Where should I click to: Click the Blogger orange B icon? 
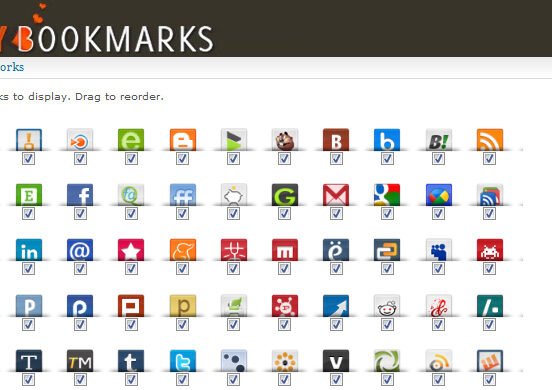(x=183, y=140)
